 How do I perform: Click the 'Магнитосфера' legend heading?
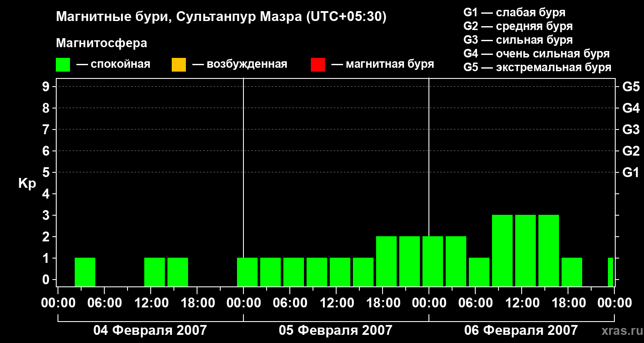point(101,43)
